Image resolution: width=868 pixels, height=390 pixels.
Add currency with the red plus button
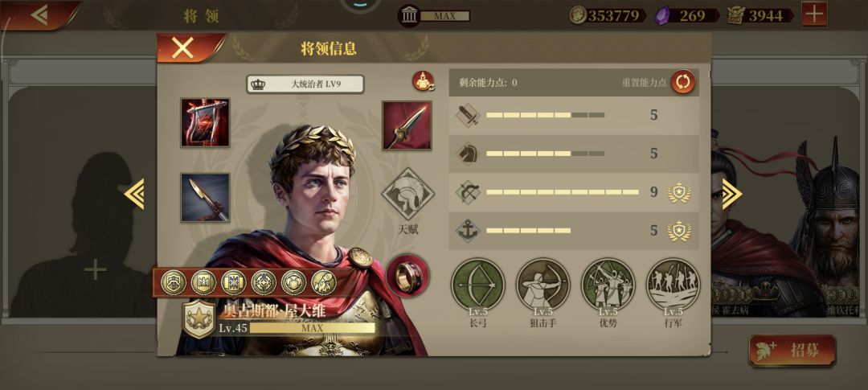point(814,14)
